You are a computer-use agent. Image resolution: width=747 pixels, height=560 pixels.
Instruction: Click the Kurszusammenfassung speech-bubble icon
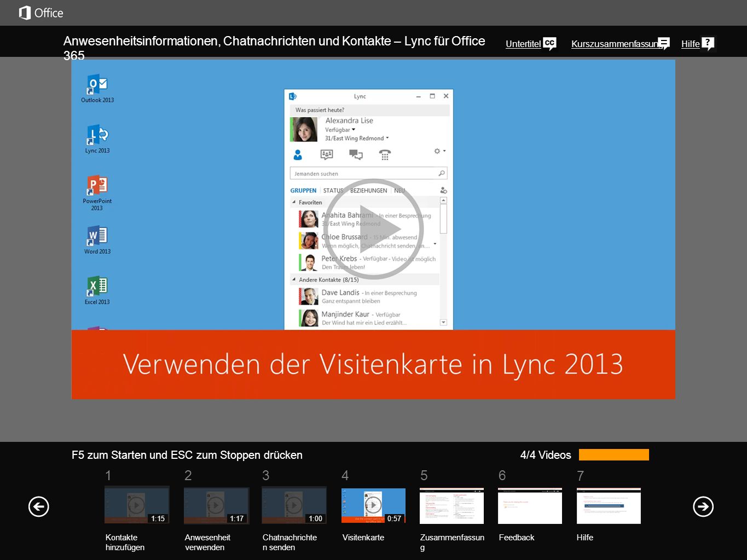point(664,43)
